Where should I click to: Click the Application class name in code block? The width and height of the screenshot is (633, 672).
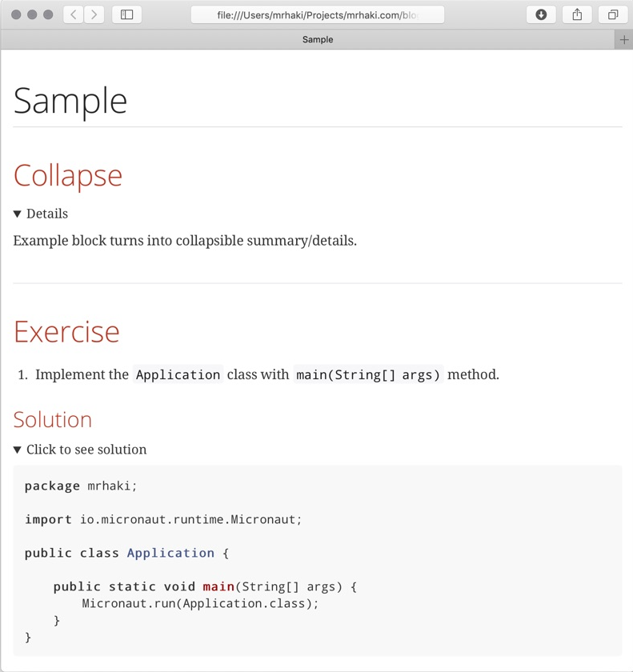pyautogui.click(x=170, y=553)
